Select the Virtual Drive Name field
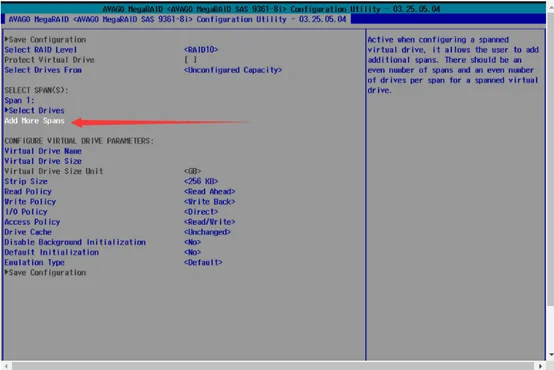Viewport: 554px width, 370px height. tap(43, 151)
